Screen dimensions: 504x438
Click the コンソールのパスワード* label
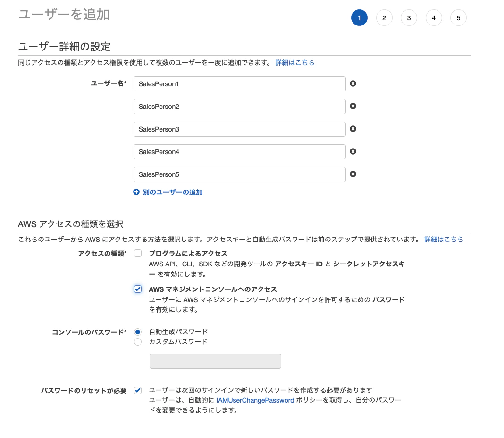(89, 332)
